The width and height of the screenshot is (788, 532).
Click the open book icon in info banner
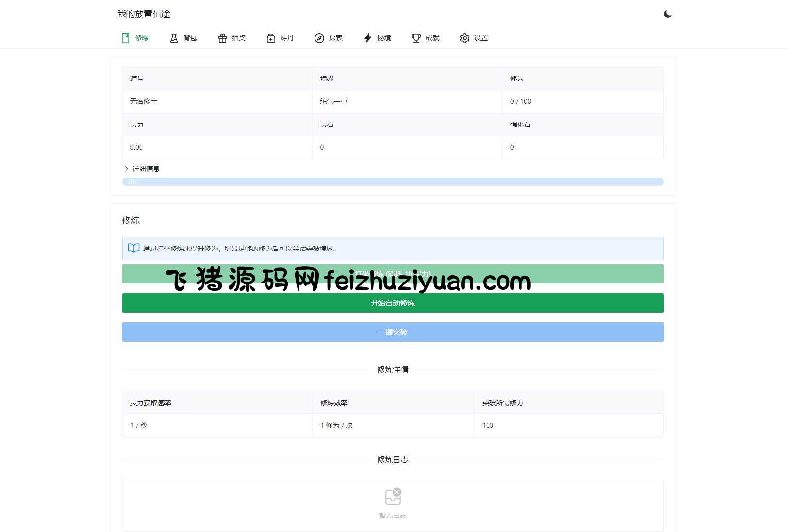click(134, 248)
